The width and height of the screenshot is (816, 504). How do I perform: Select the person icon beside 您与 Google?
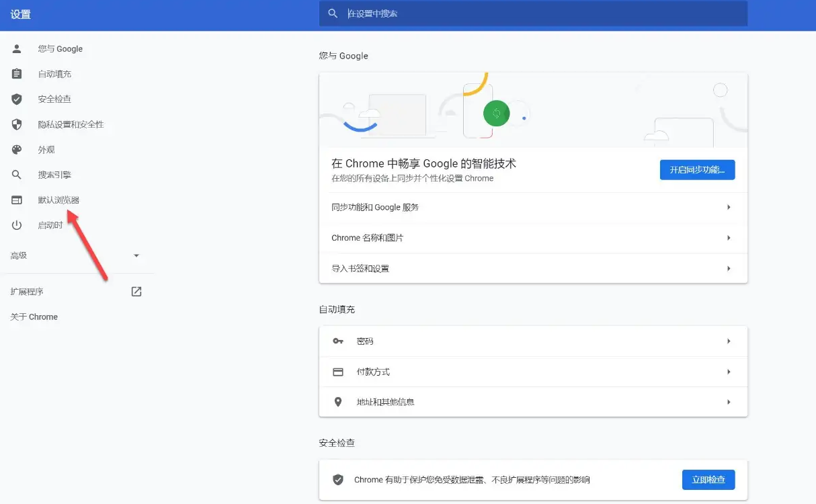pos(16,48)
